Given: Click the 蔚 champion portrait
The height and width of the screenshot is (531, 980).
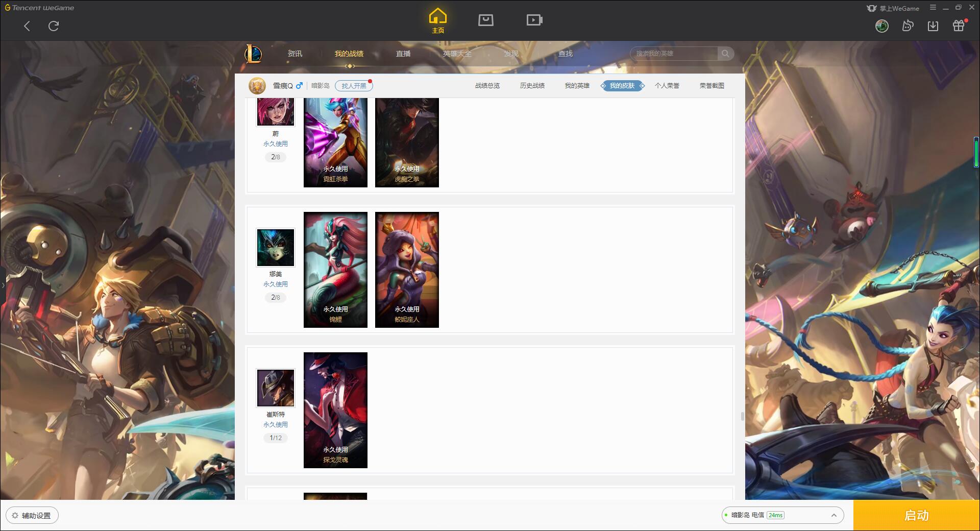Looking at the screenshot, I should point(276,112).
